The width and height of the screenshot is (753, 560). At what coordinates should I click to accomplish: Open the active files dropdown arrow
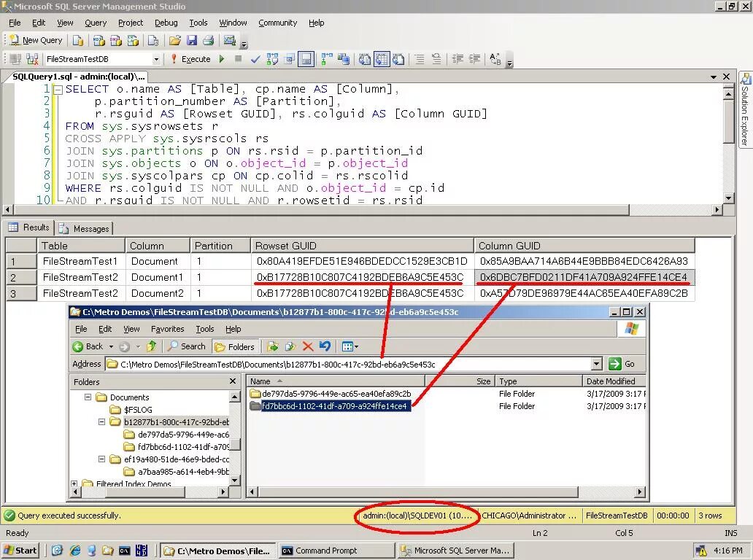pyautogui.click(x=714, y=77)
